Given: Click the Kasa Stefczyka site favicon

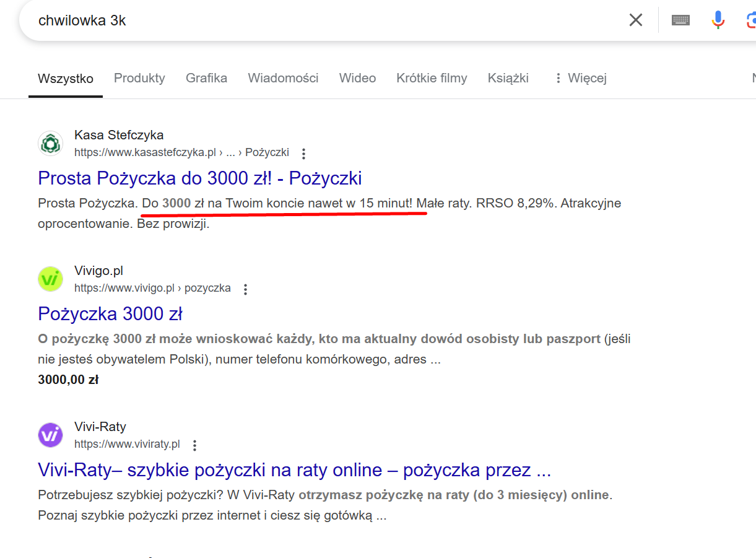Looking at the screenshot, I should tap(50, 144).
